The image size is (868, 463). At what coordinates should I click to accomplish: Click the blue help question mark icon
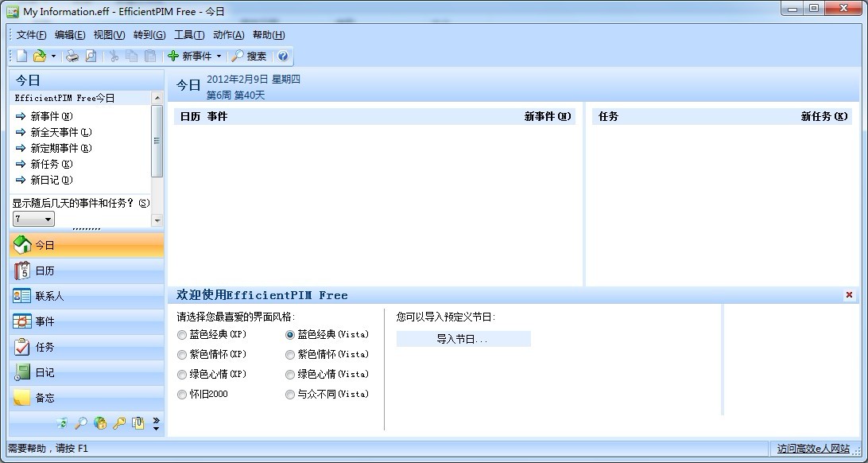click(283, 56)
